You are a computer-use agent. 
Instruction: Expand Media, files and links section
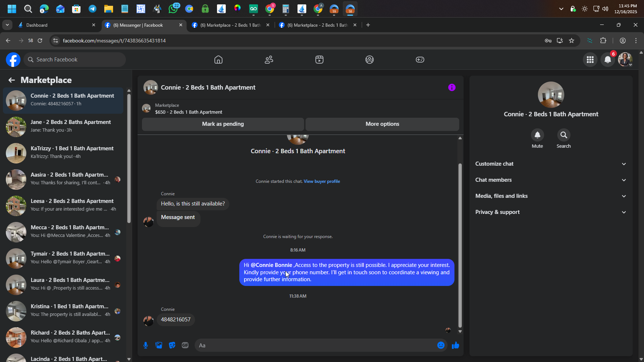551,196
